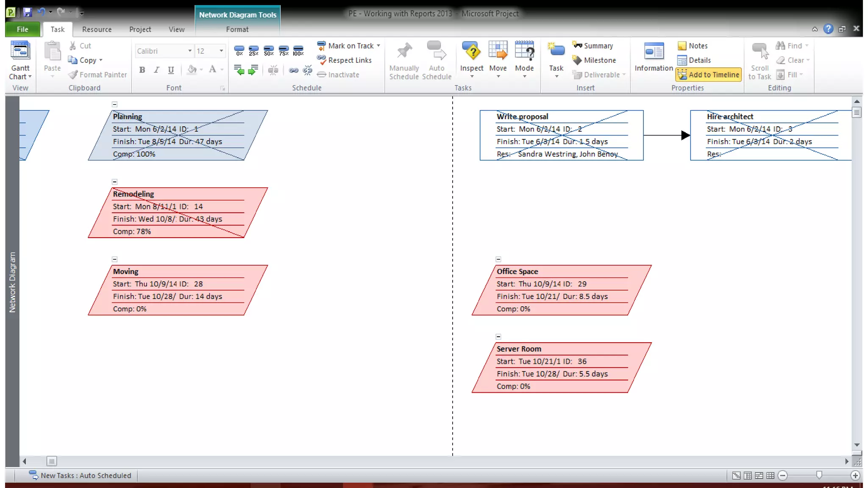The width and height of the screenshot is (868, 488).
Task: Click the Link Tasks chain icon
Action: click(293, 70)
